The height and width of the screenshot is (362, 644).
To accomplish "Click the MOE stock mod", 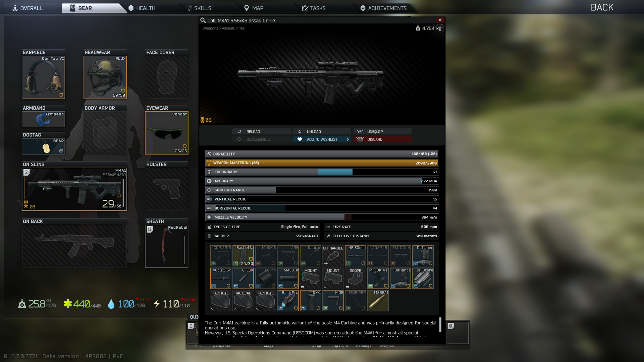I will [x=333, y=301].
